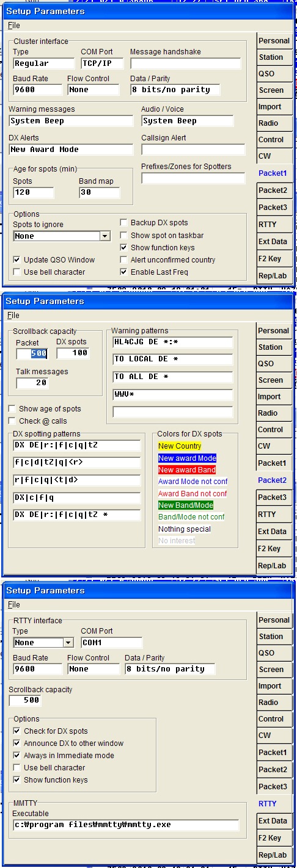Viewport: 297px width, 868px height.
Task: Click the Warning messages System Beep field
Action: 71,121
